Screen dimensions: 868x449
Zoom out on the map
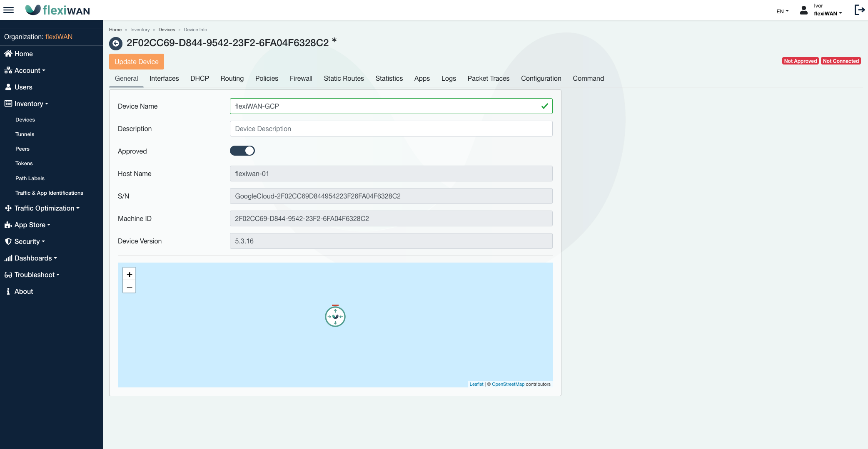click(x=129, y=287)
